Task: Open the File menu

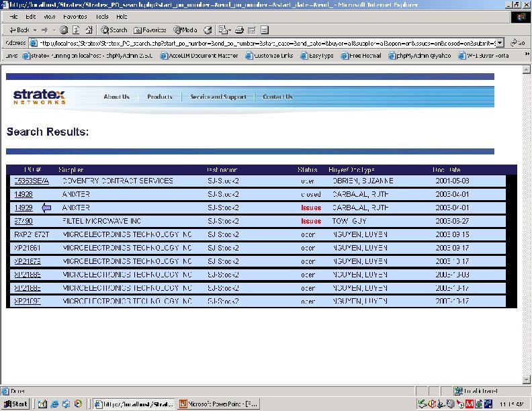Action: [x=14, y=17]
